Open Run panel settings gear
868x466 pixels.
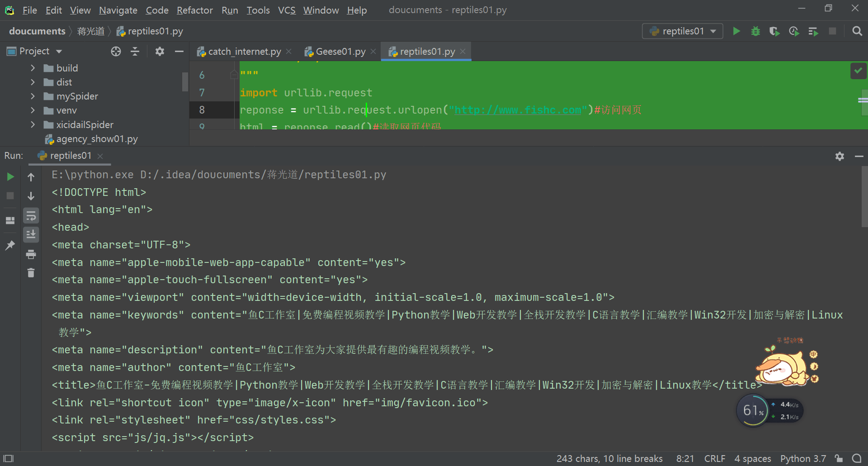click(840, 156)
